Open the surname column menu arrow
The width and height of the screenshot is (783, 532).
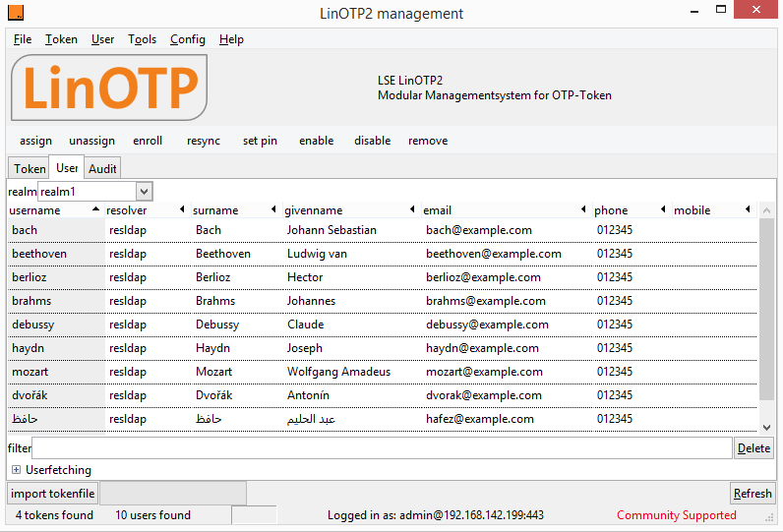(x=271, y=209)
